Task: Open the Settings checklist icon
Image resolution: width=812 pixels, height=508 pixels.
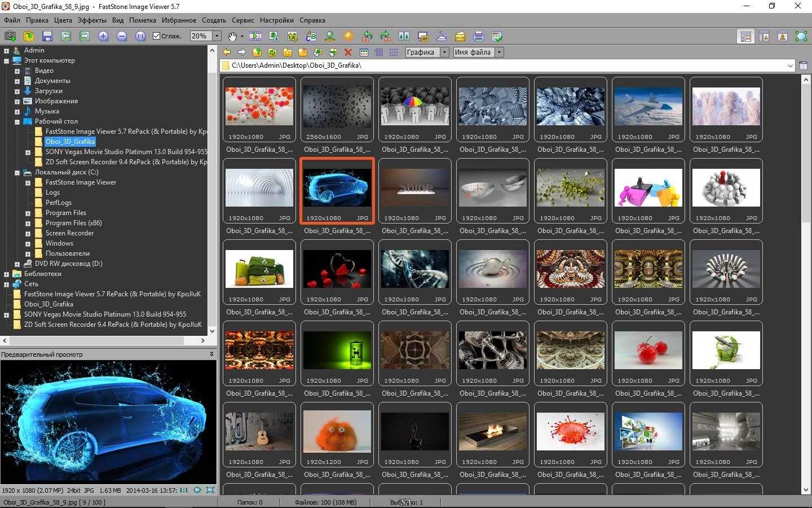Action: 497,36
